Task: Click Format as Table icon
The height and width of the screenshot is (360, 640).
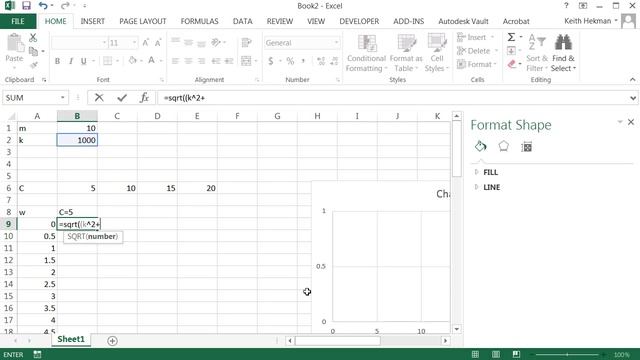Action: coord(406,44)
